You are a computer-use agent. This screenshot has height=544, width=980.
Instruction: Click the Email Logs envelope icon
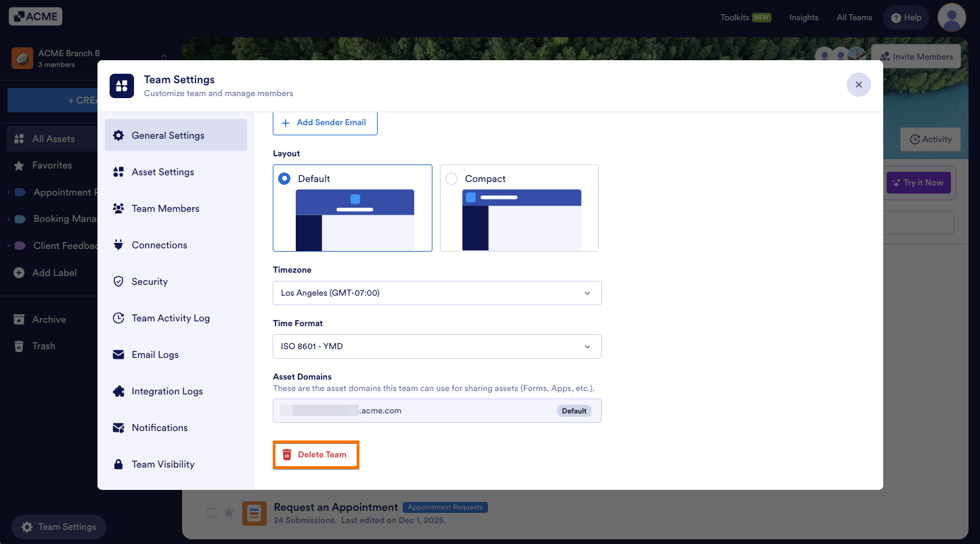click(118, 355)
